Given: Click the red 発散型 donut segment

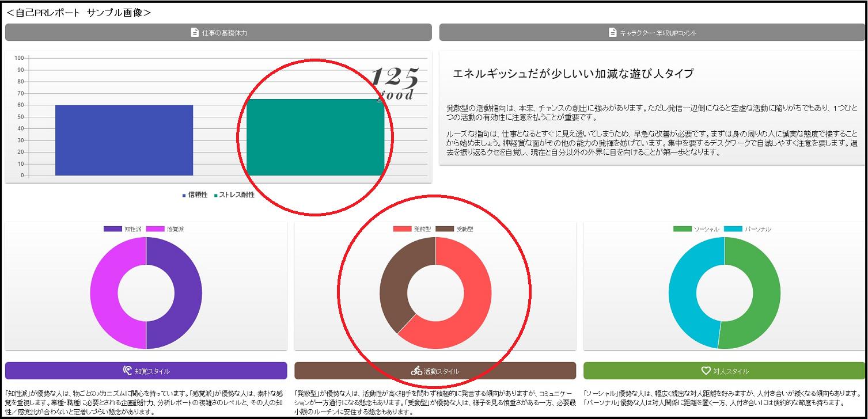Looking at the screenshot, I should click(x=478, y=299).
